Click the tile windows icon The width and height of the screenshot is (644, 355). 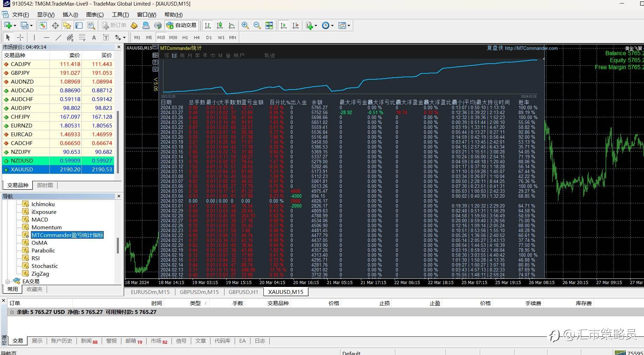pyautogui.click(x=269, y=26)
